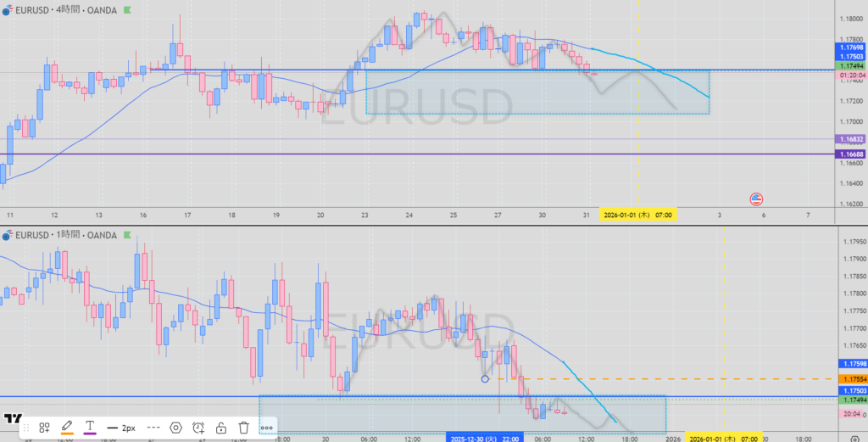Delete the drawing with the trash icon

pyautogui.click(x=243, y=428)
